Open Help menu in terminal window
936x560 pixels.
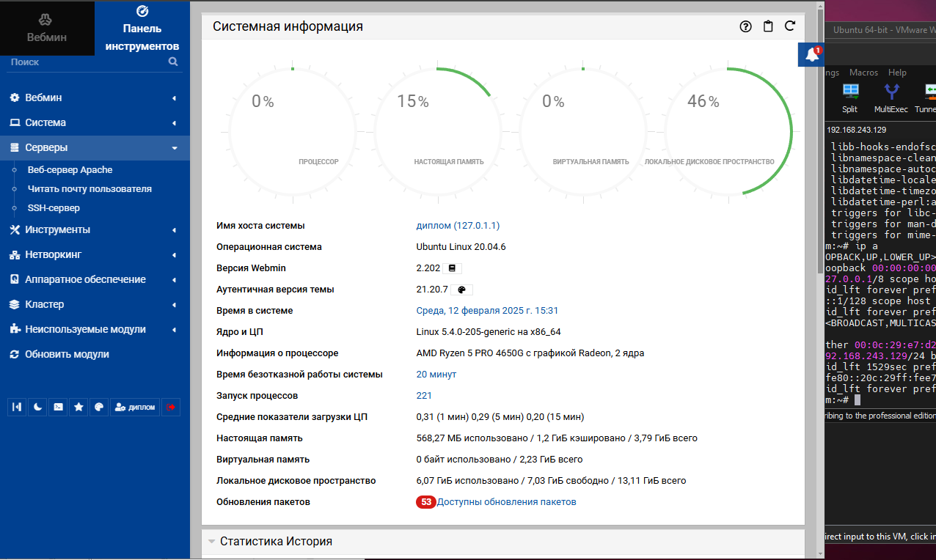[x=897, y=73]
